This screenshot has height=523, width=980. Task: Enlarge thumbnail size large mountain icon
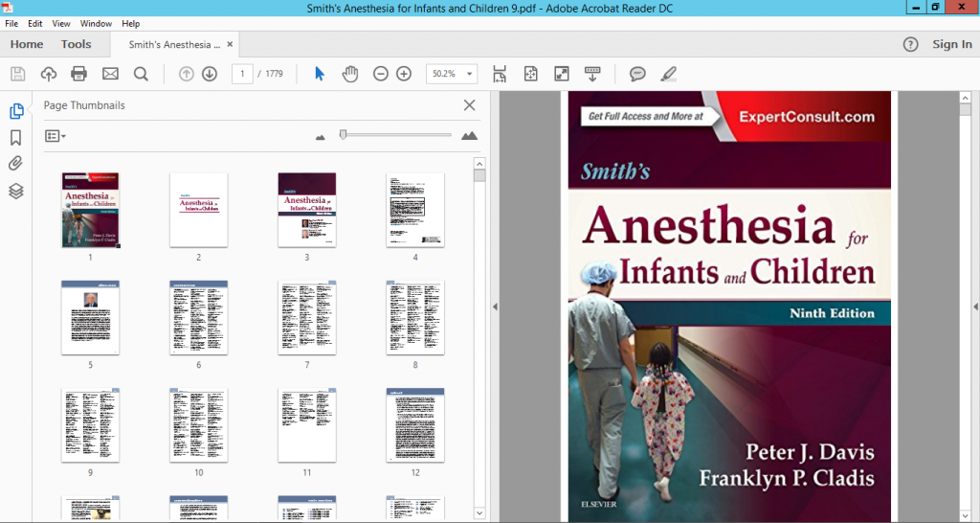(469, 136)
